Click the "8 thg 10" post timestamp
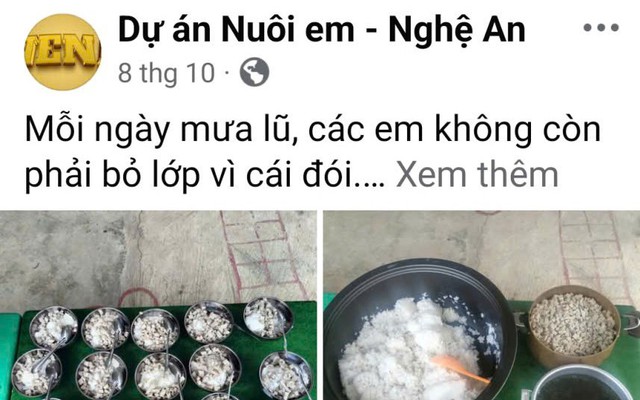640x400 pixels. point(166,73)
